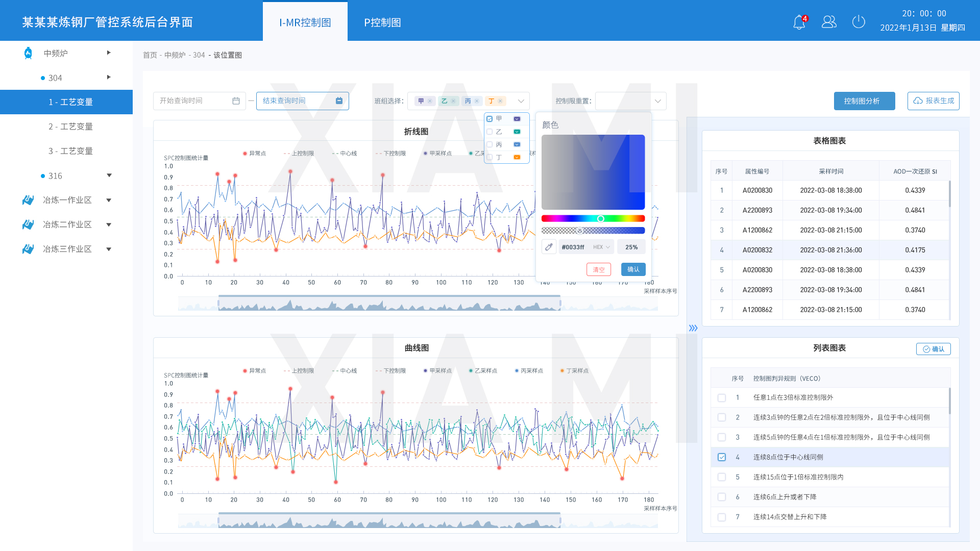Expand the 316 submenu arrow
This screenshot has width=980, height=551.
coord(109,176)
